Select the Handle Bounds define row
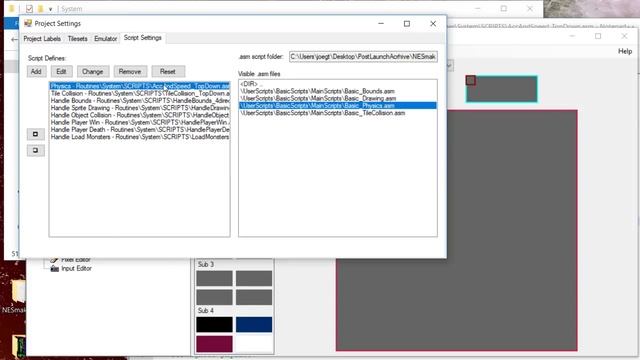Screen dimensions: 640x360 tap(140, 101)
